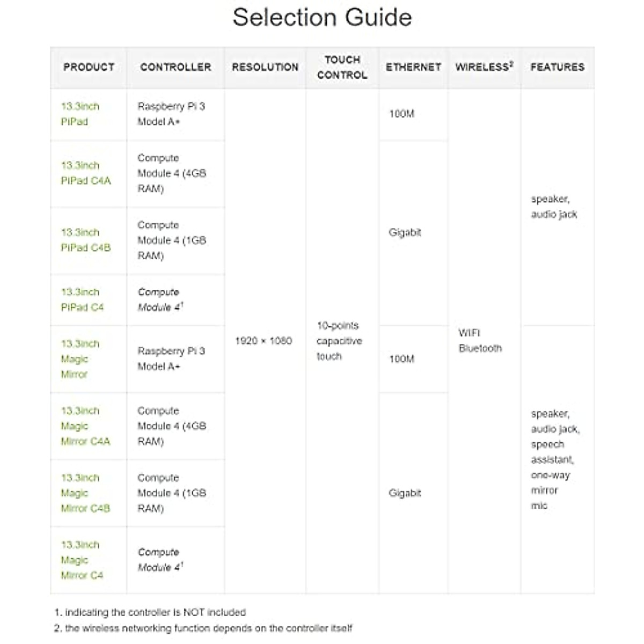Click the WIRELESS column header

pos(484,67)
